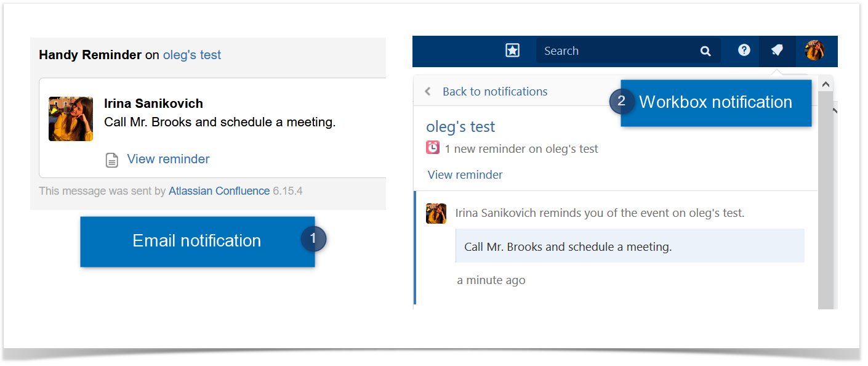
Task: Click View reminder in the email notification
Action: 167,159
